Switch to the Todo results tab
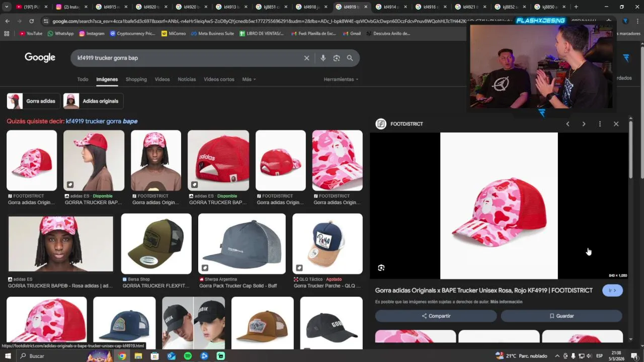 83,79
